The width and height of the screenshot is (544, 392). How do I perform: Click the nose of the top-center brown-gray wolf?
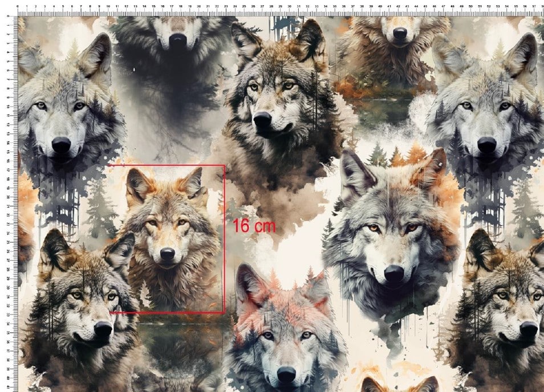(x=262, y=119)
